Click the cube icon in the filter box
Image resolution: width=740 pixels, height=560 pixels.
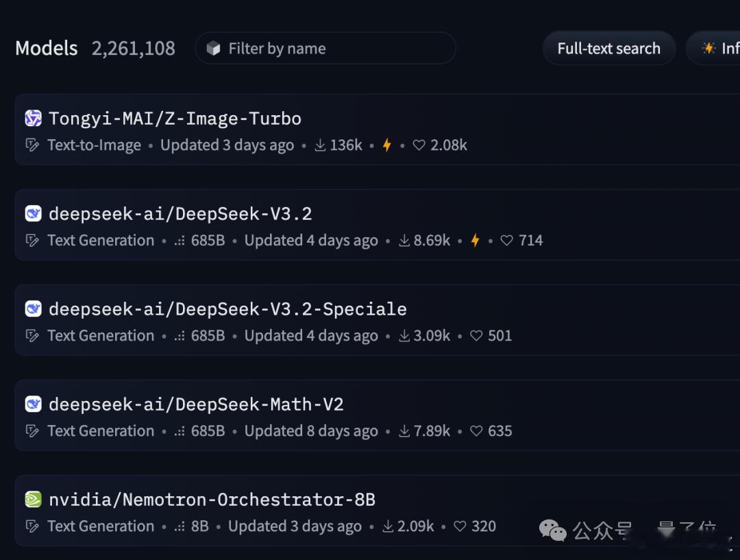[213, 48]
